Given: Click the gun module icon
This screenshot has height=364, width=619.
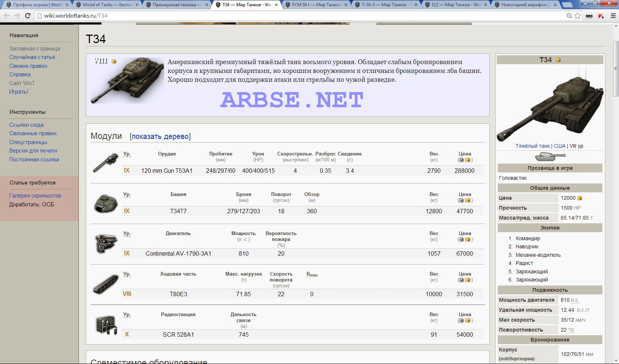Looking at the screenshot, I should coord(106,162).
